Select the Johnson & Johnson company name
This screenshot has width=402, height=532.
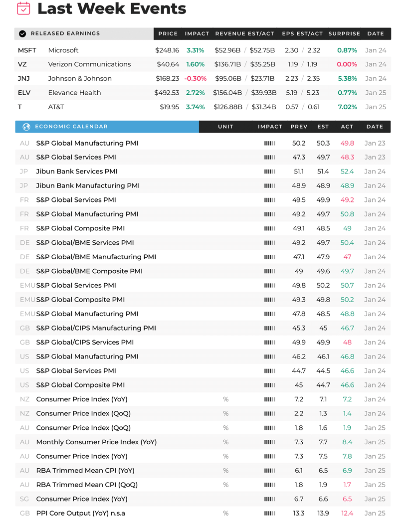click(x=80, y=78)
